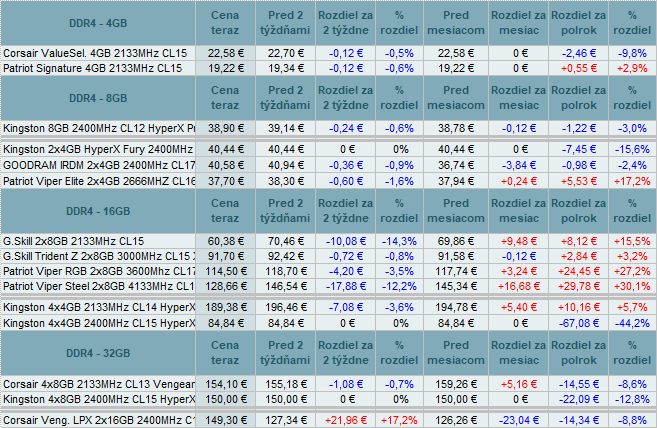657x428 pixels.
Task: Click Kingston 8GB 2400MHz CL12 HyperX row name
Action: [99, 129]
